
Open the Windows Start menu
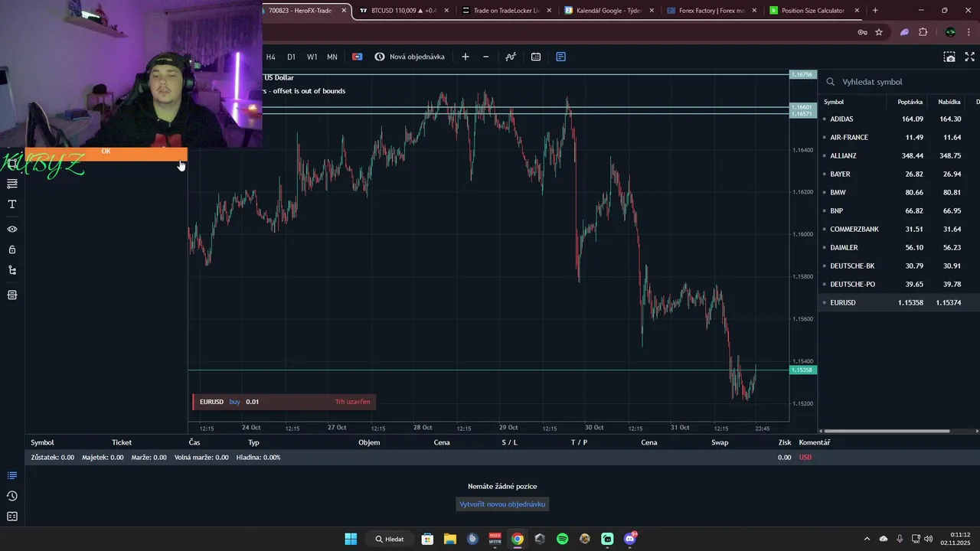351,539
